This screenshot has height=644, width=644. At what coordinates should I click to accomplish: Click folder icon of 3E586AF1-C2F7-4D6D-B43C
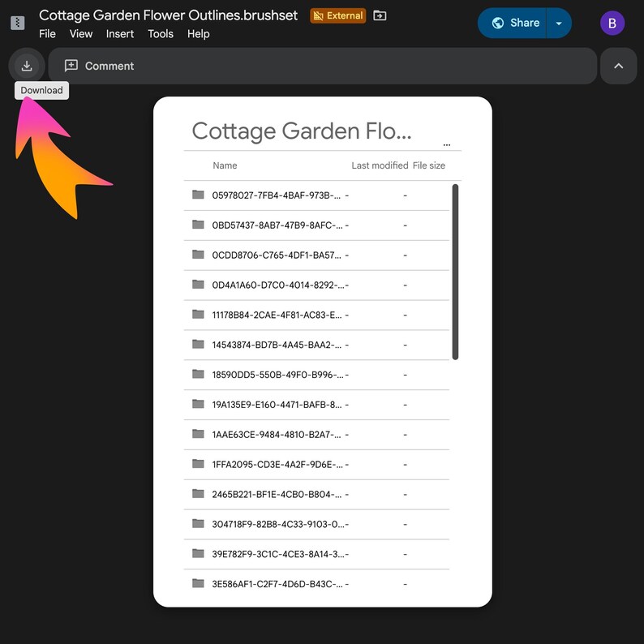(198, 583)
